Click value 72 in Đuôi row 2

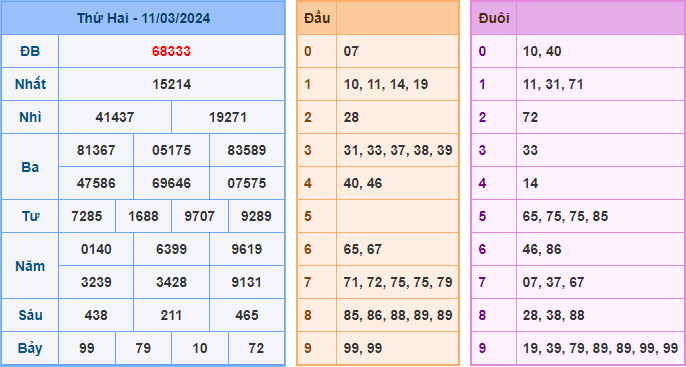point(530,117)
